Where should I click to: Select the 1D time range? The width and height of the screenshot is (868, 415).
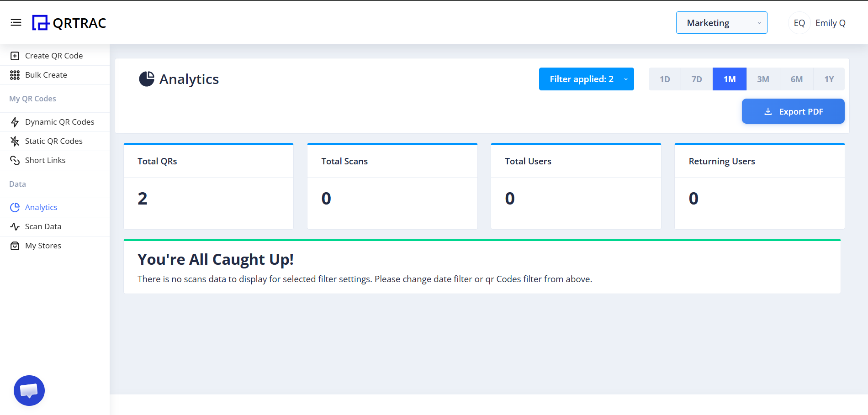point(664,79)
